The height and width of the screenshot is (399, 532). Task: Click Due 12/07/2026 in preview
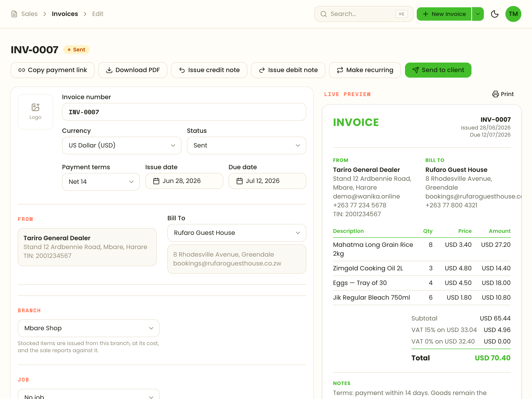(490, 135)
